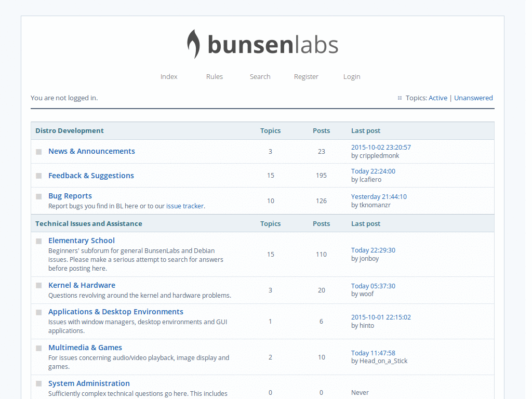
Task: Click the grid icon before the Topics filter
Action: (x=399, y=98)
